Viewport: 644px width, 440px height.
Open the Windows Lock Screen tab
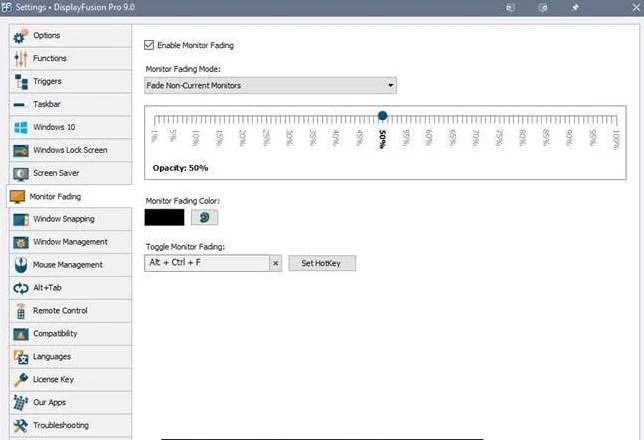[70, 151]
